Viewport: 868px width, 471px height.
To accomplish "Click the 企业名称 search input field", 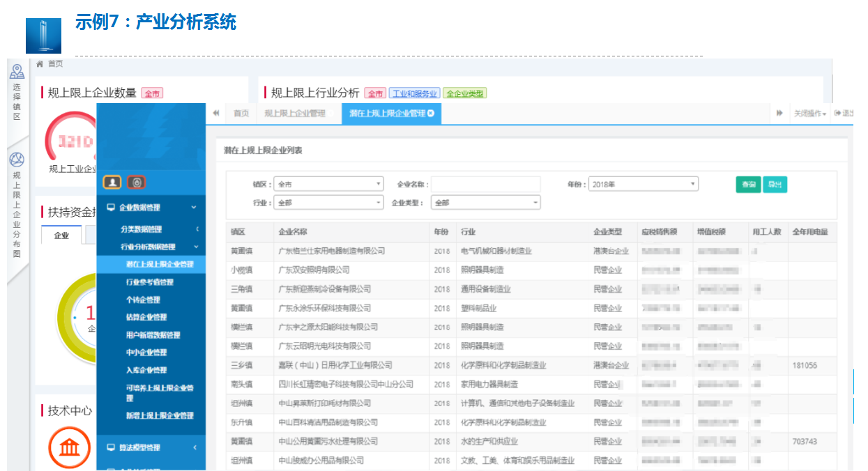I will 486,185.
